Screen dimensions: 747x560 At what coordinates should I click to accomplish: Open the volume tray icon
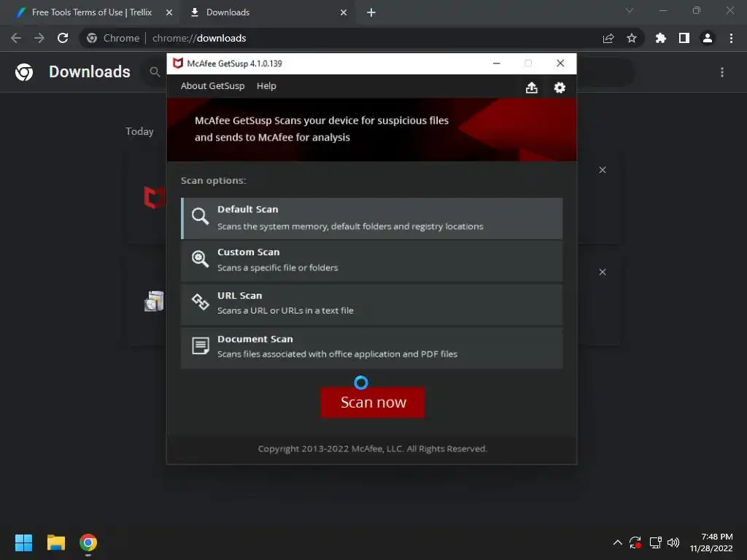point(673,542)
